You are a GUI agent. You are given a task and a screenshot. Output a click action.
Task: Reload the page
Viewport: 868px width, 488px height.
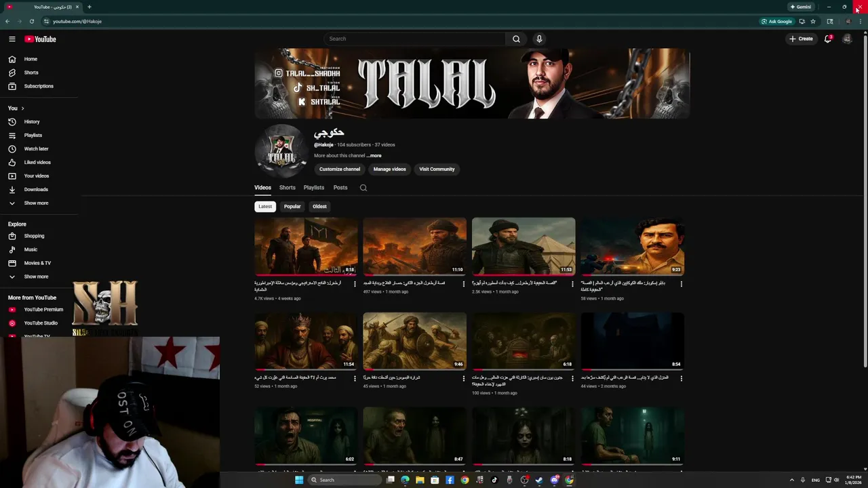32,21
